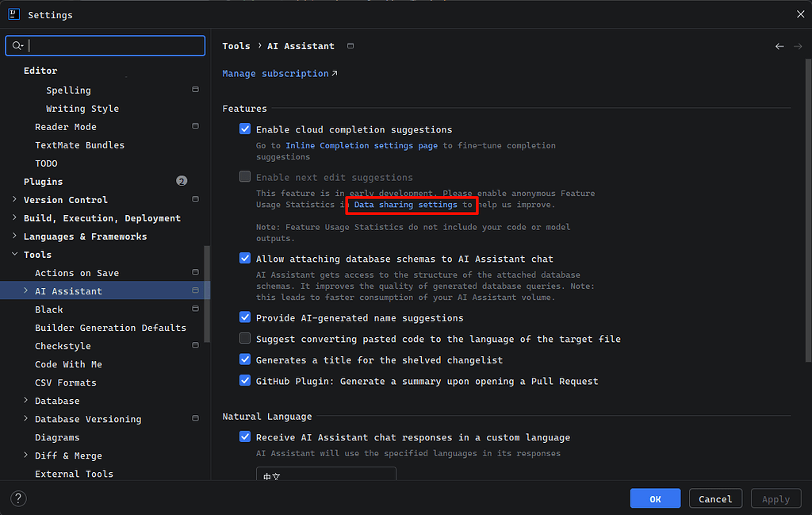Click the project-level icon in AI Assistant row
This screenshot has width=812, height=515.
195,290
